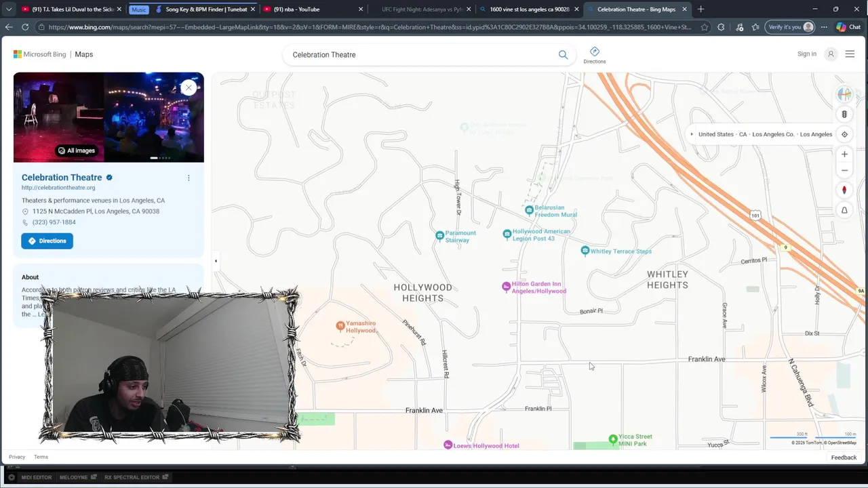Click the Celebration Theatre title link
This screenshot has height=488, width=868.
pyautogui.click(x=62, y=178)
